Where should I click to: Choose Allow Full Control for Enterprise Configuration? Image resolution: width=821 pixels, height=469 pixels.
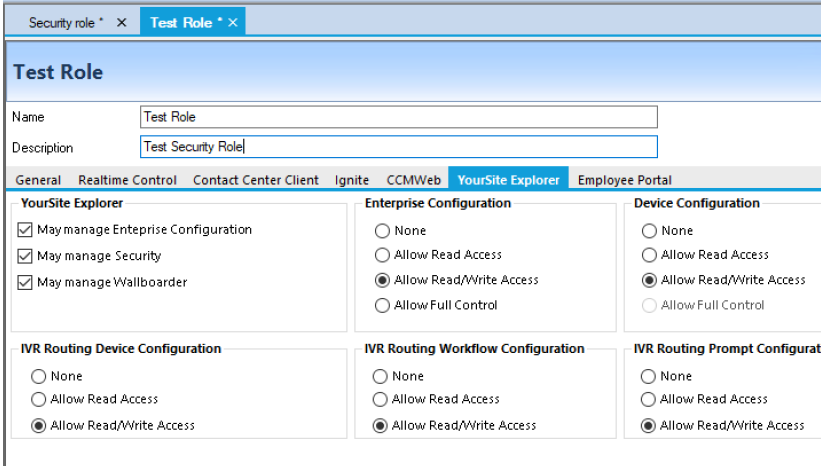click(x=382, y=305)
